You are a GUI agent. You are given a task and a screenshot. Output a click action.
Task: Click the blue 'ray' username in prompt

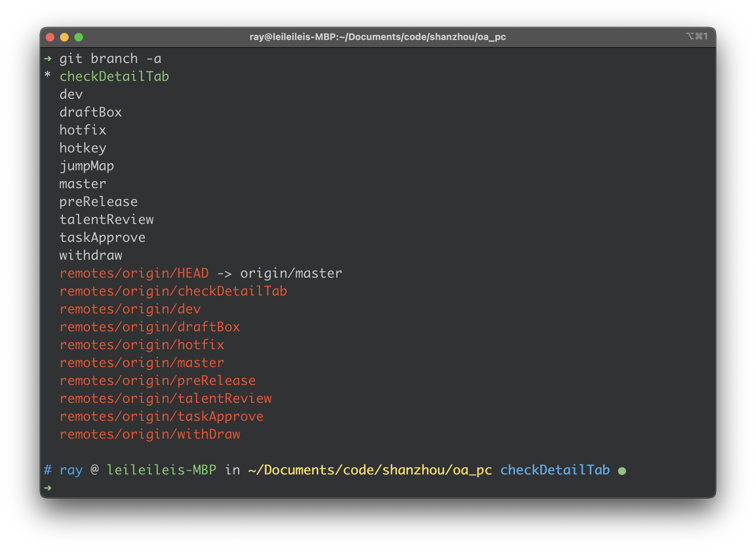71,470
